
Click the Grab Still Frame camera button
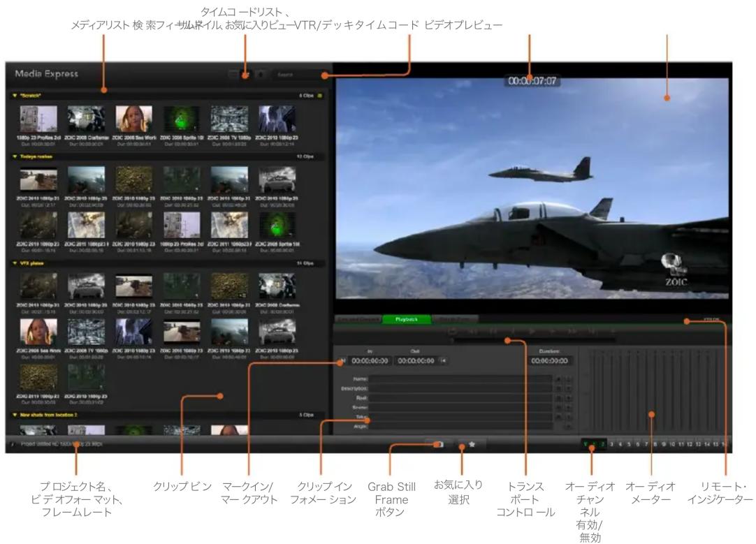point(439,443)
